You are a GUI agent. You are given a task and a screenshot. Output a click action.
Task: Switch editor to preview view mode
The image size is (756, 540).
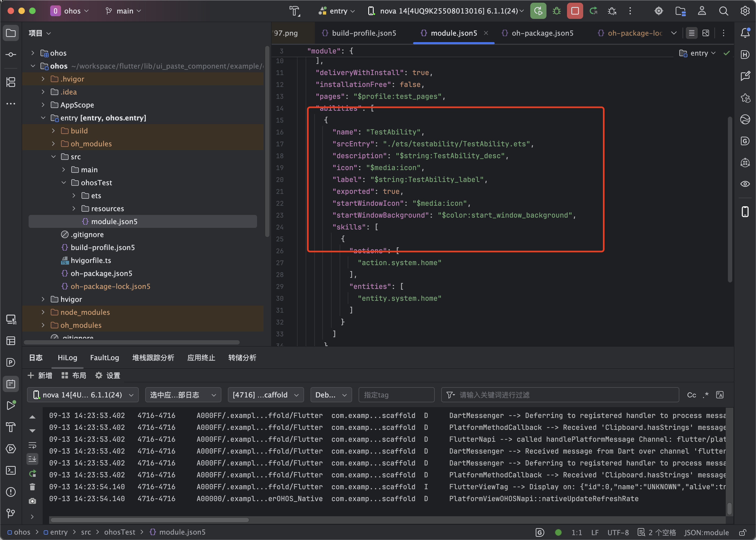[706, 33]
